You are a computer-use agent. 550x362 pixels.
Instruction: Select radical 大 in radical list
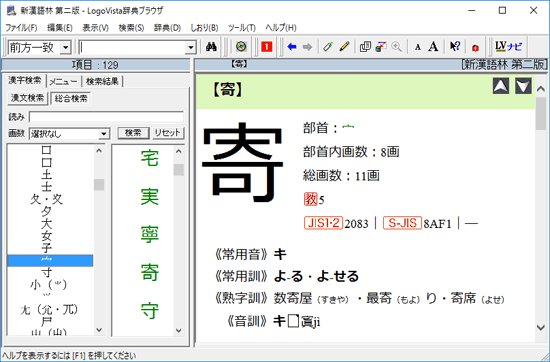pos(46,224)
